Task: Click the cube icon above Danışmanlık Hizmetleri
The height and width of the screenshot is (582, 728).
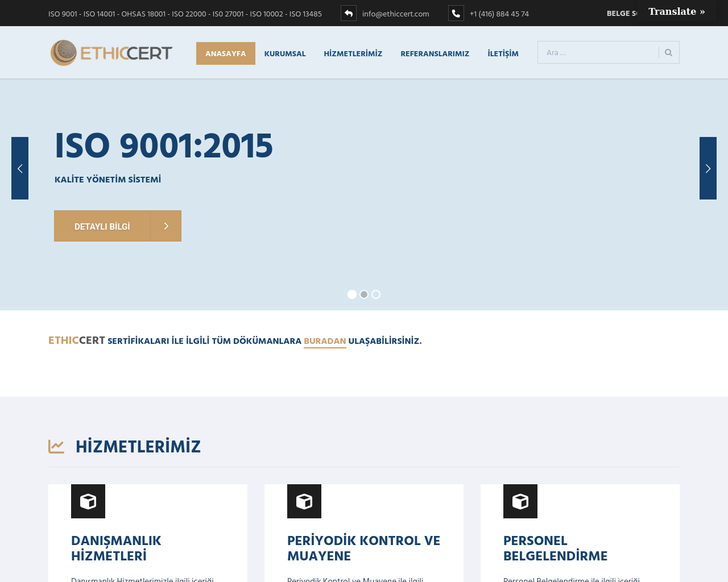Action: click(88, 501)
